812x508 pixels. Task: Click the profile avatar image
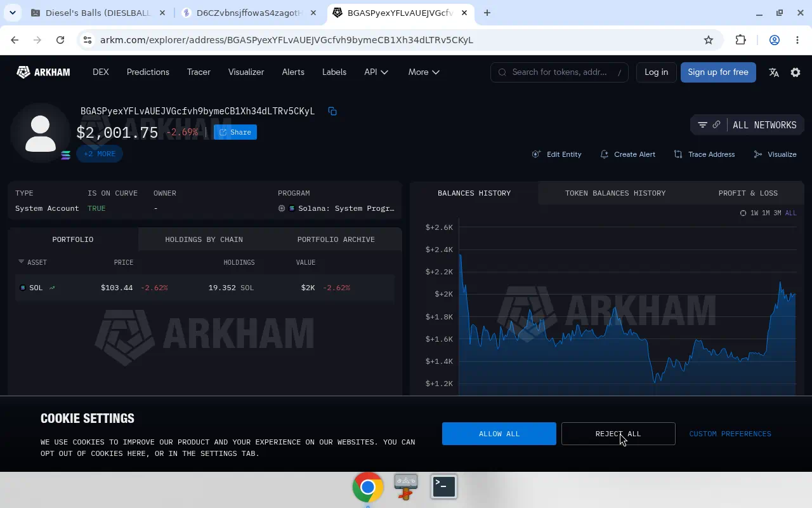point(41,133)
